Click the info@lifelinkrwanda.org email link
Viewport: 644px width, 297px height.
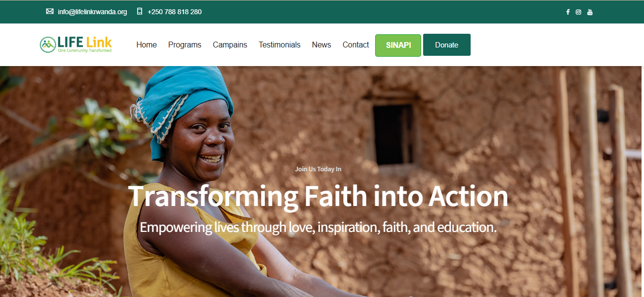click(92, 12)
